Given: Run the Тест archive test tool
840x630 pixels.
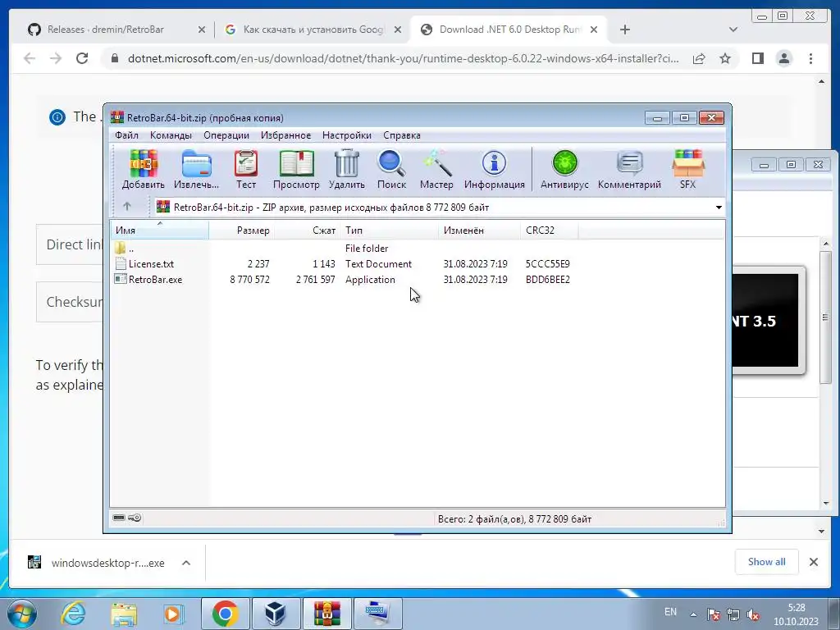Looking at the screenshot, I should [246, 170].
